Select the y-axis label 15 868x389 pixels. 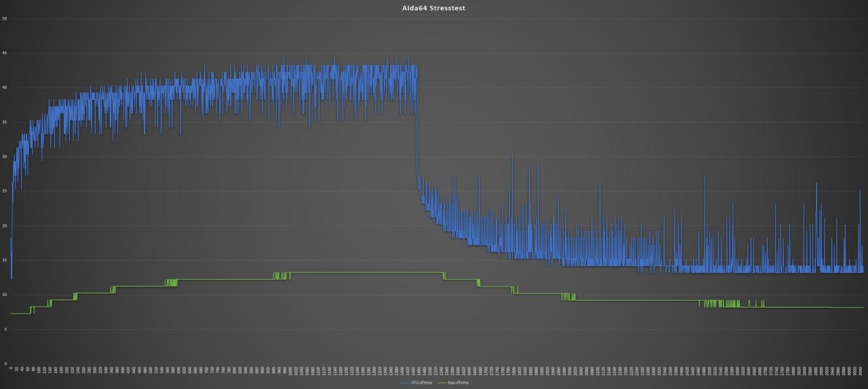(x=5, y=261)
